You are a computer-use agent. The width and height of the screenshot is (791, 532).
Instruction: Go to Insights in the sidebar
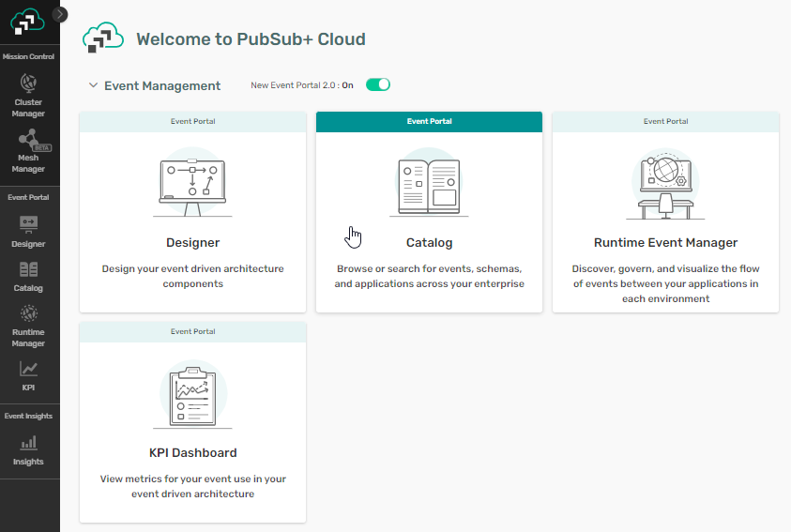point(28,448)
